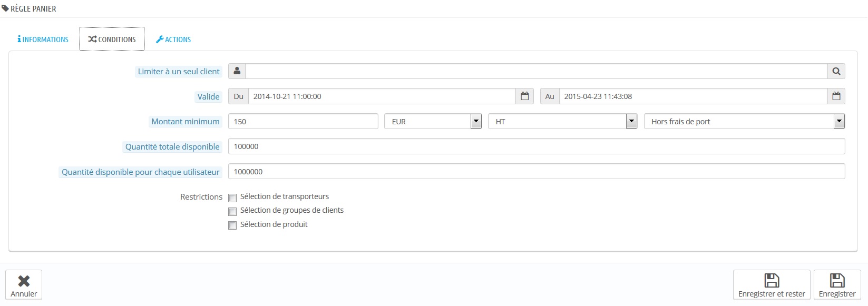Click the X icon on Annuler
The height and width of the screenshot is (306, 868).
click(24, 281)
